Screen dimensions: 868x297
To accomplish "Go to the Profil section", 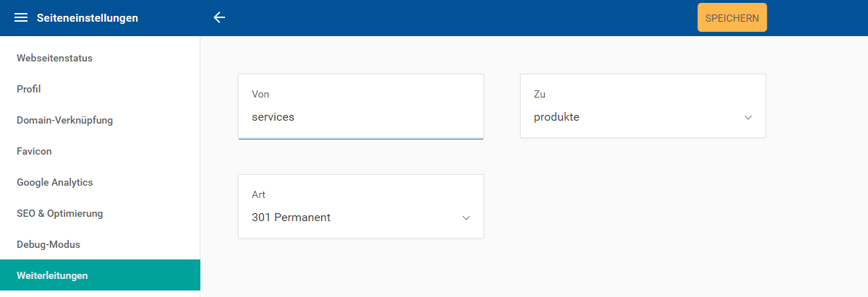I will tap(29, 89).
